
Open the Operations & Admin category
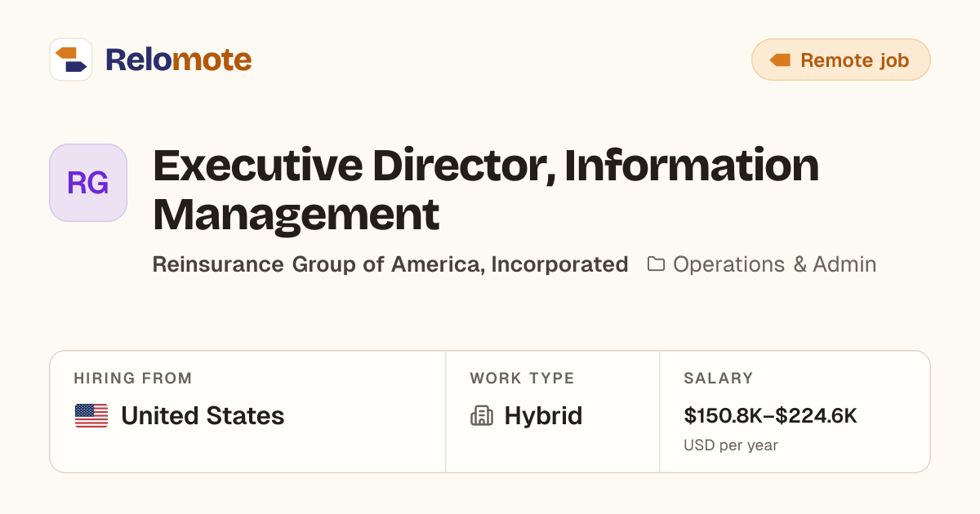point(774,264)
